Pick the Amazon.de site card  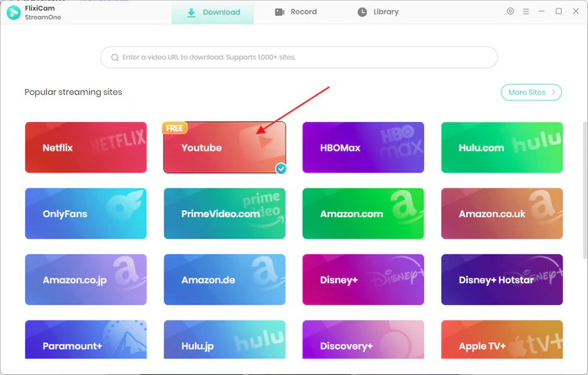224,280
